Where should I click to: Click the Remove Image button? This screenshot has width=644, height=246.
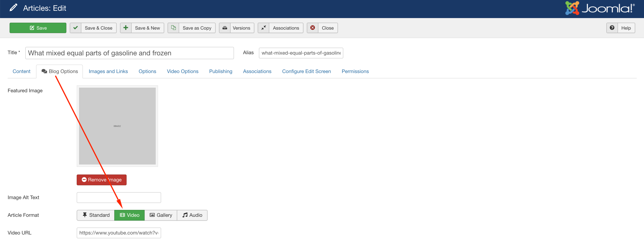[x=101, y=180]
